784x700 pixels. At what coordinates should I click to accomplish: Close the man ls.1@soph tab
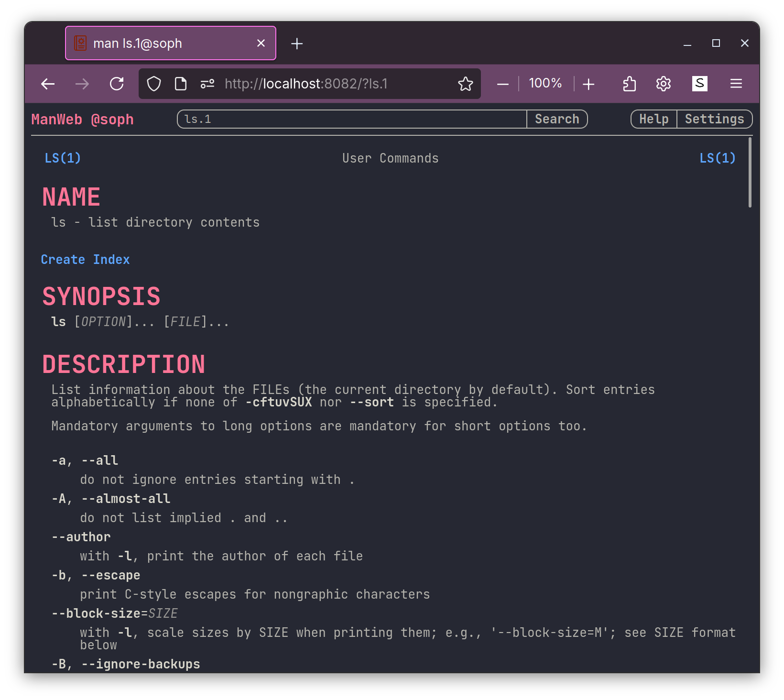[261, 44]
